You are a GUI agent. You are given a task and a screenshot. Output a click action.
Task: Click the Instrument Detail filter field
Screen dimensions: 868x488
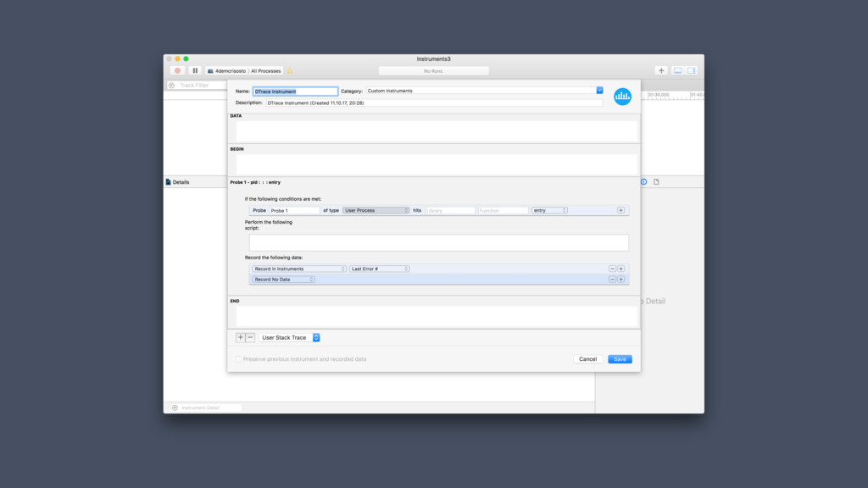[207, 408]
